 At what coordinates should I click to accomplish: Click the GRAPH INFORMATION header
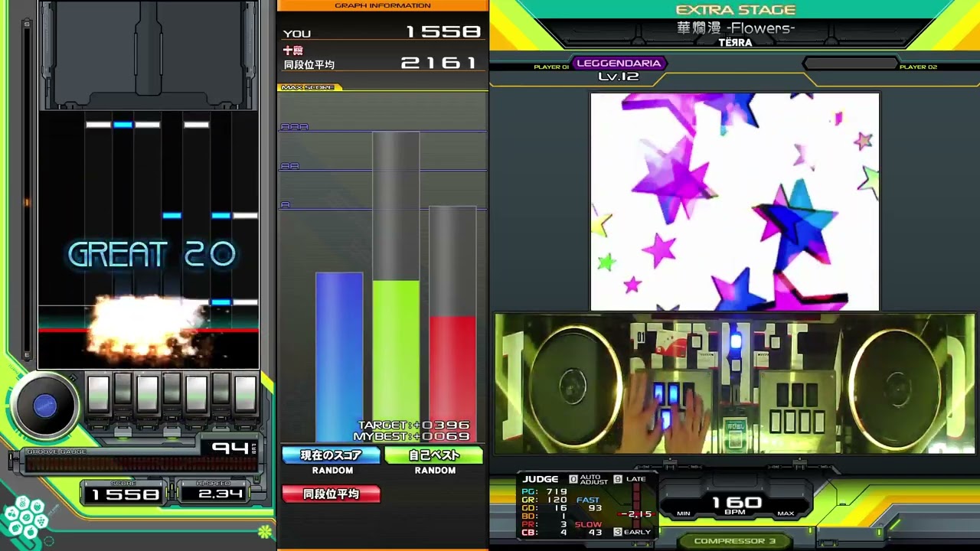tap(383, 5)
